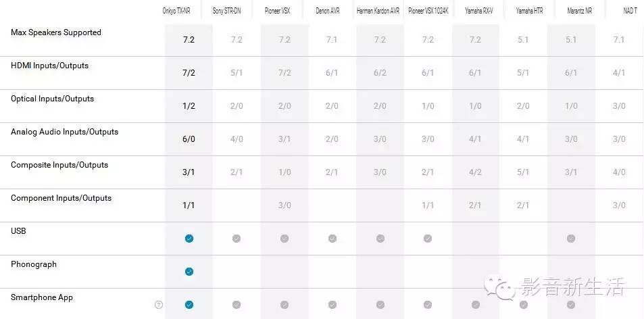Viewport: 644px width, 319px height.
Task: Click the Max Speakers Supported row label
Action: tap(56, 32)
